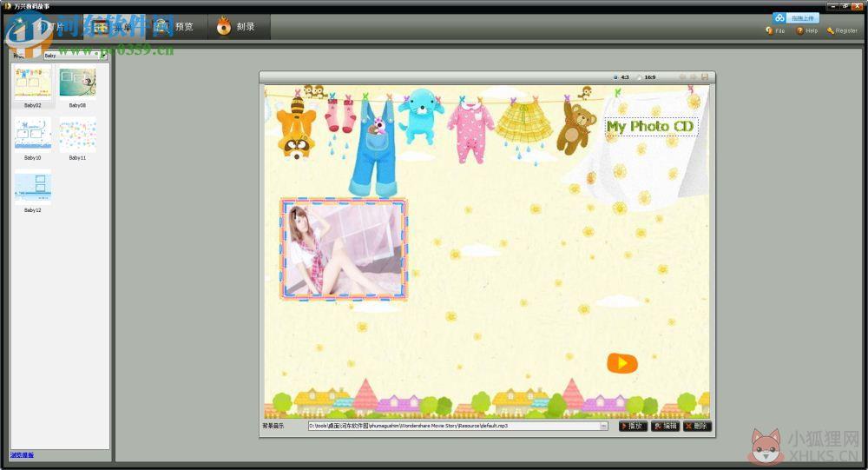Open the Menu tab with the film icon
Screen dimensions: 868x470
click(x=115, y=26)
